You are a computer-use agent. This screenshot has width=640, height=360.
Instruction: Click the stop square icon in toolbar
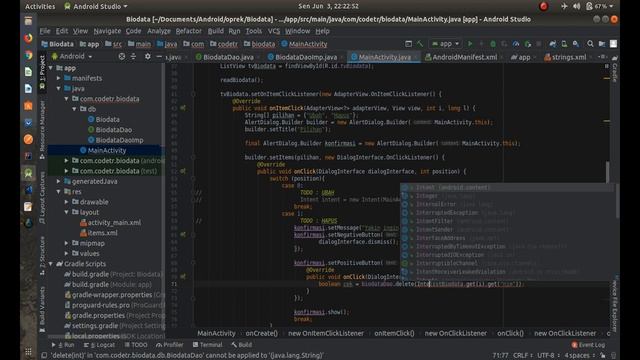[x=539, y=44]
